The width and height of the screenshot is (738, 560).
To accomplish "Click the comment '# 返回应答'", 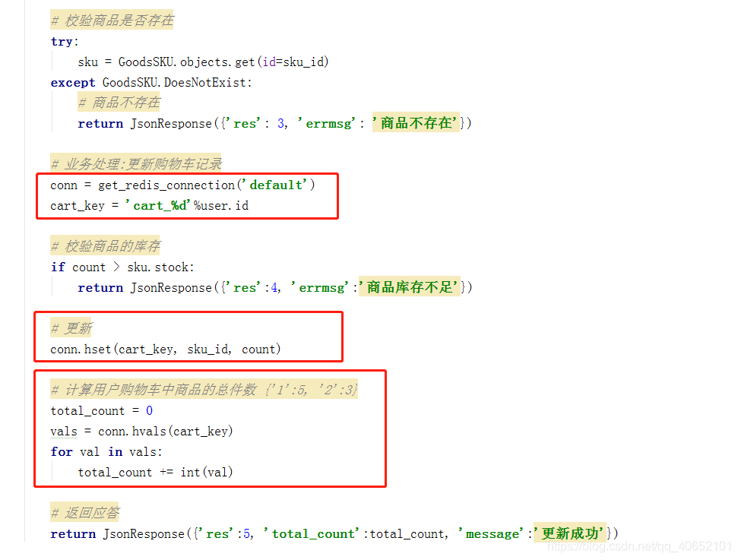I will click(84, 512).
